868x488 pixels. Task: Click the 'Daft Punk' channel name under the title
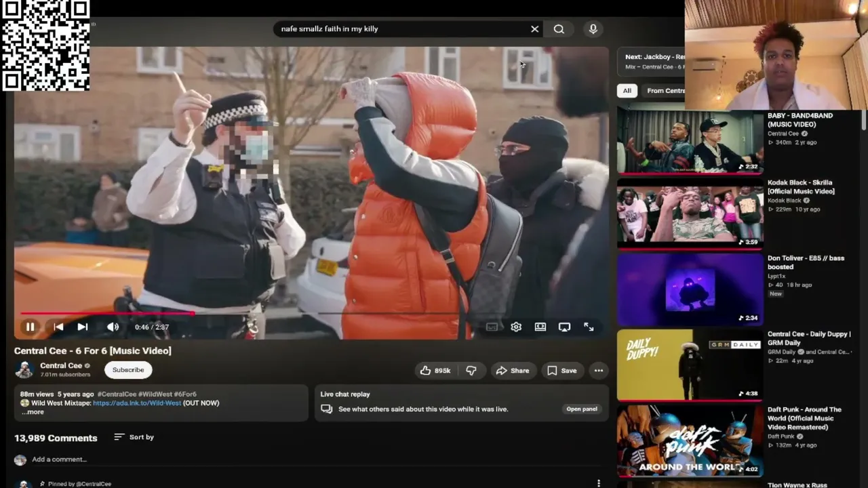coord(781,436)
